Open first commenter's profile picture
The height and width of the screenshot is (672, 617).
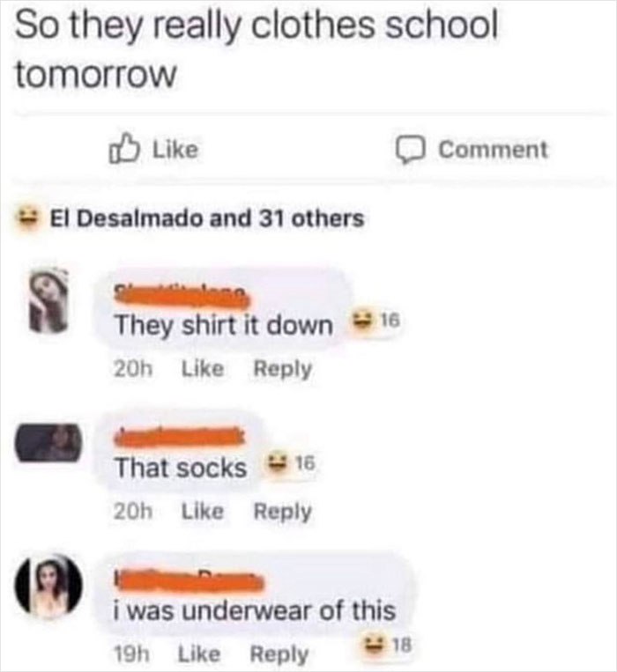click(x=48, y=301)
